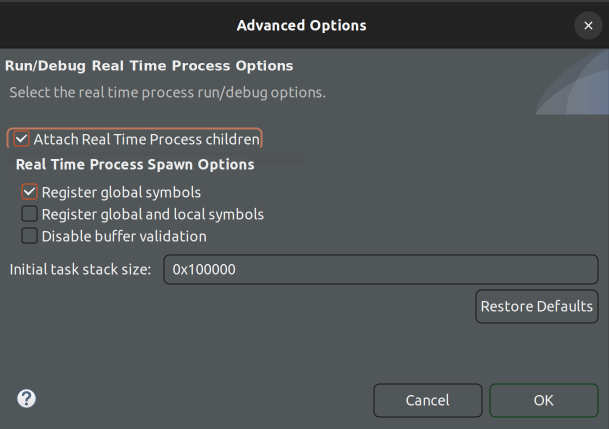Click the Advanced Options title bar text

pos(301,25)
